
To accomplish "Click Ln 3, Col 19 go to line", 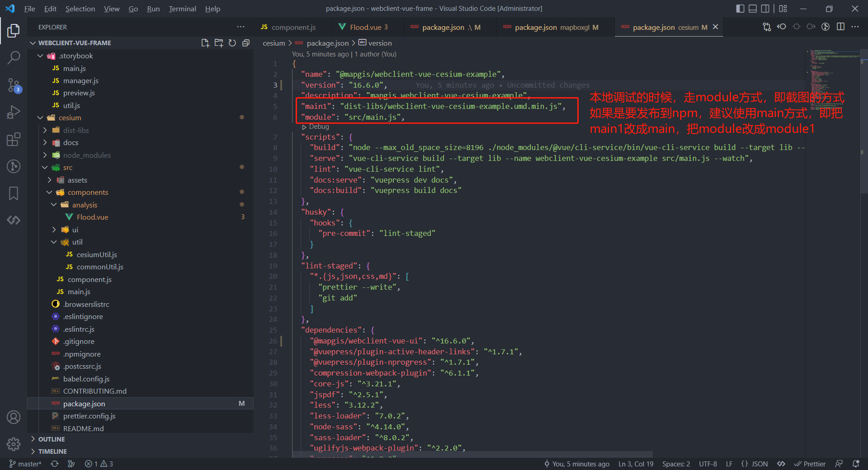I will (x=636, y=464).
